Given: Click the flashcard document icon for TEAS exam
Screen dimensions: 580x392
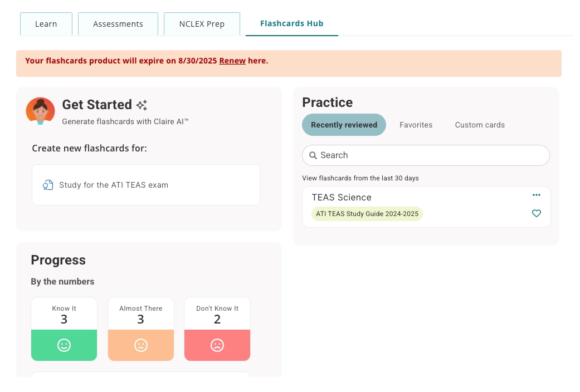Looking at the screenshot, I should 48,185.
